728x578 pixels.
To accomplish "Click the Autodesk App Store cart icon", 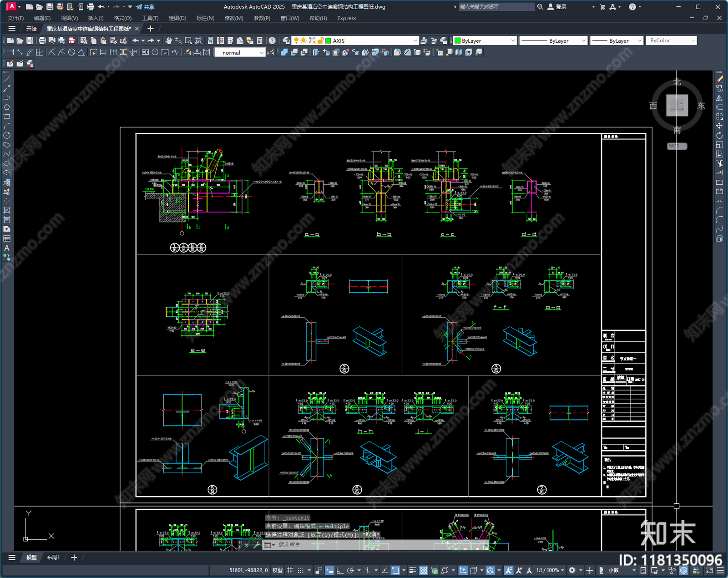I will [x=602, y=7].
